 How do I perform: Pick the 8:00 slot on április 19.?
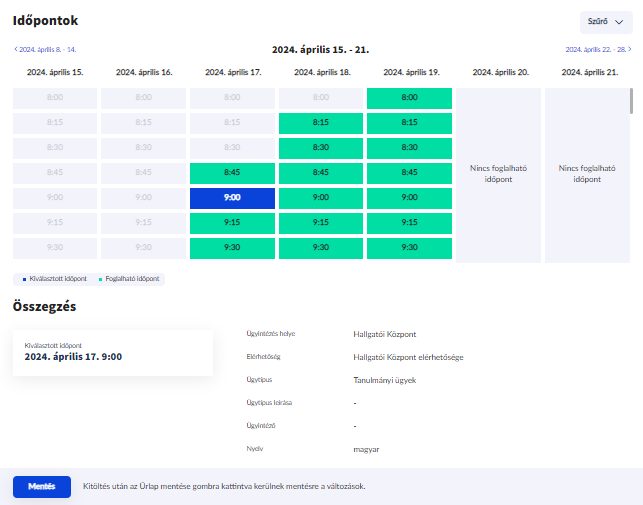point(409,98)
